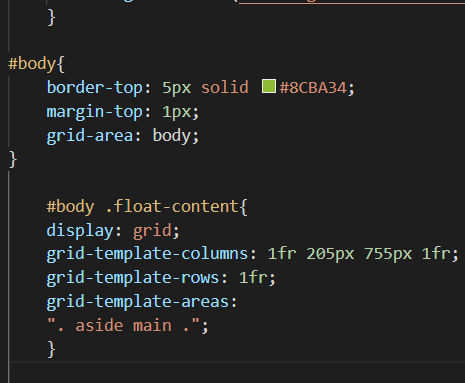This screenshot has width=465, height=383.
Task: Select the grid value of display
Action: pos(152,231)
